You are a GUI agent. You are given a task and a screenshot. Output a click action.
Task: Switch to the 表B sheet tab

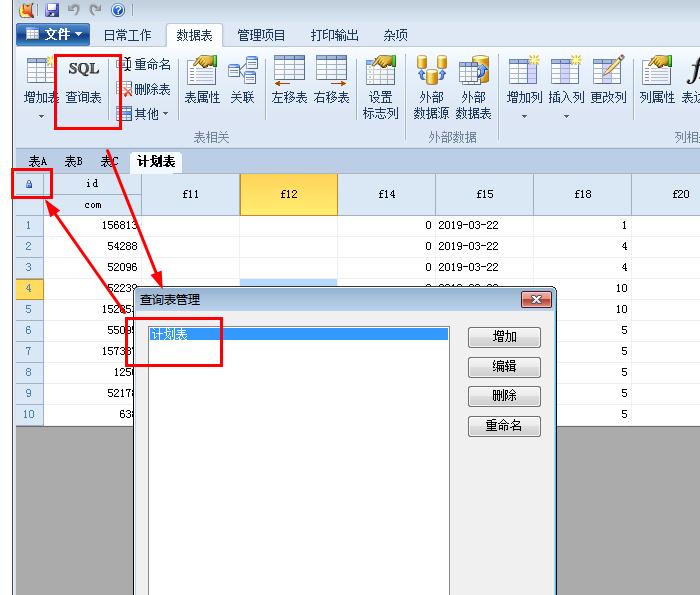[74, 161]
